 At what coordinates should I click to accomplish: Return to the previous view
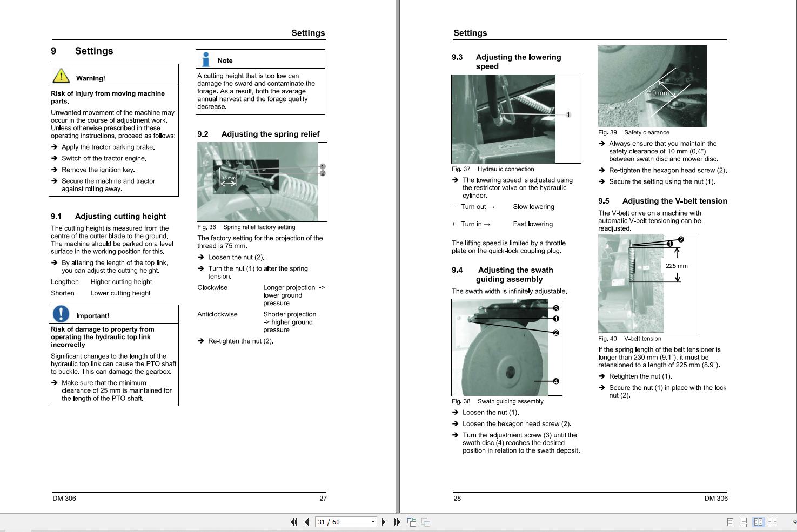point(412,522)
